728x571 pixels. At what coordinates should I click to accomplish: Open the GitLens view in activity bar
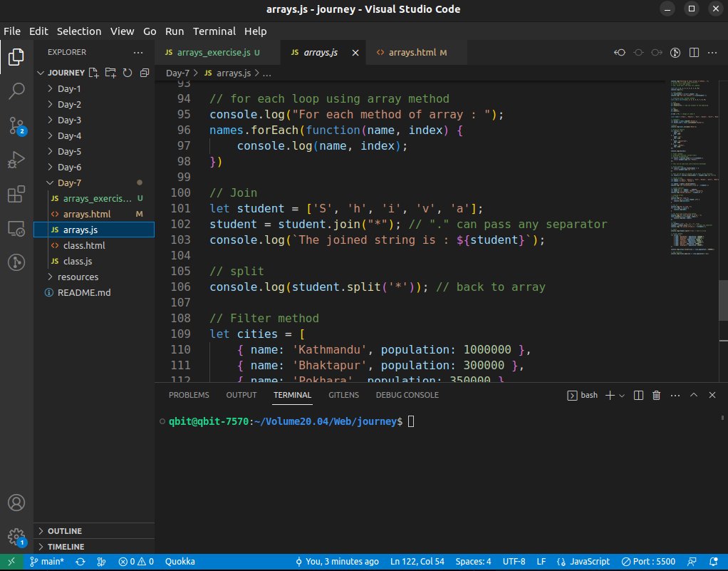coord(16,262)
